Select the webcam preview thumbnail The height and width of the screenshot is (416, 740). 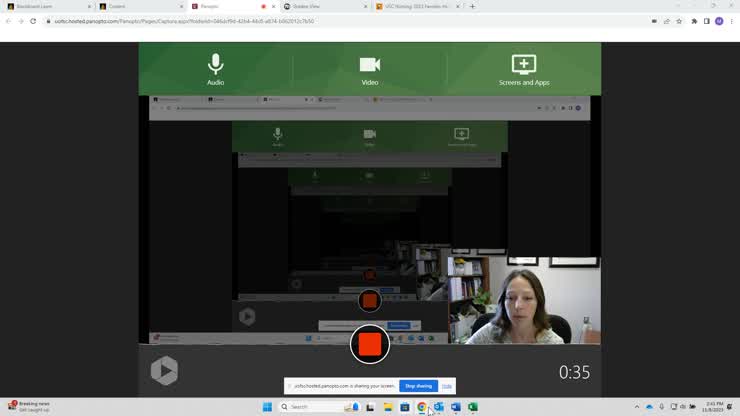pyautogui.click(x=524, y=300)
